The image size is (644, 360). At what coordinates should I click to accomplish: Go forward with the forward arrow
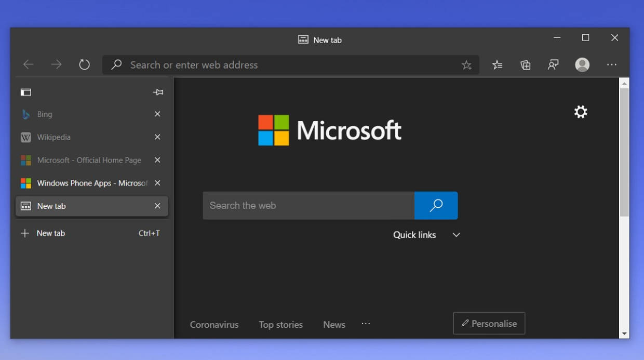point(56,65)
